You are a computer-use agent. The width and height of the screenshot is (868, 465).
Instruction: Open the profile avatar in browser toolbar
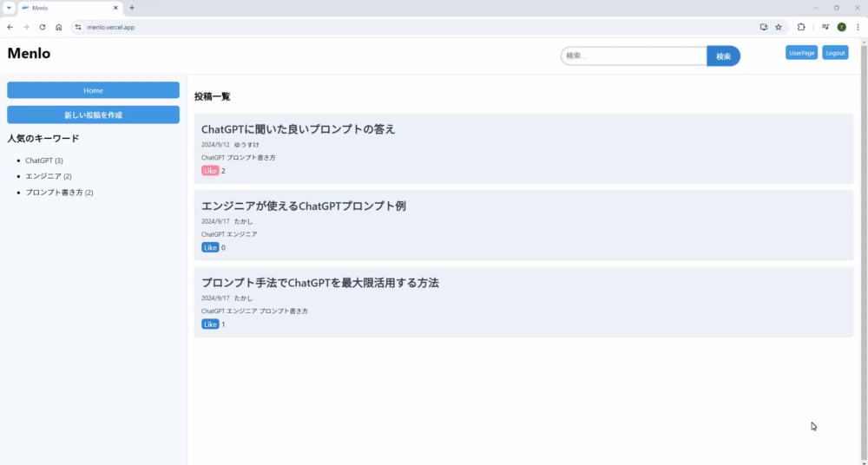(841, 27)
